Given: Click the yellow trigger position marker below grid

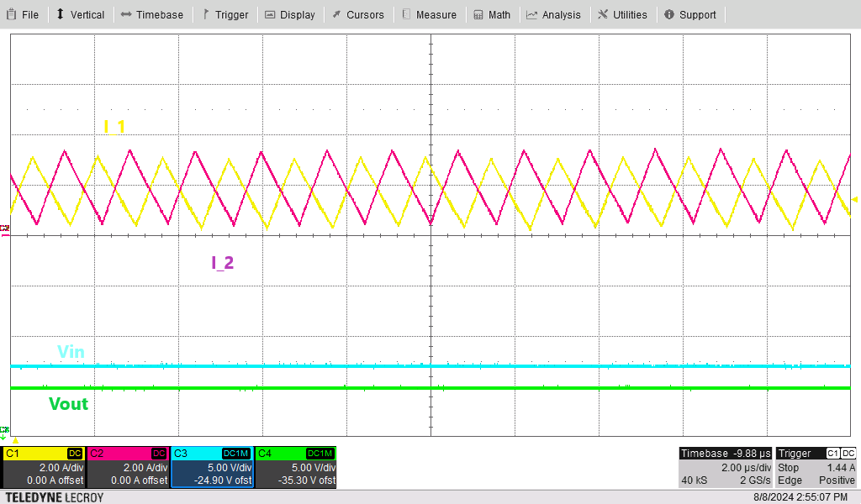Looking at the screenshot, I should [14, 440].
